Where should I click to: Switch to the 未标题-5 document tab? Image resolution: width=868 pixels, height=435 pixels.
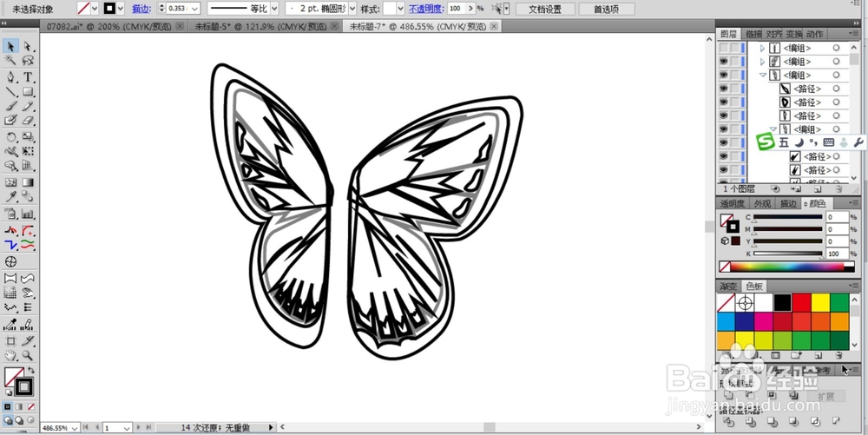260,27
